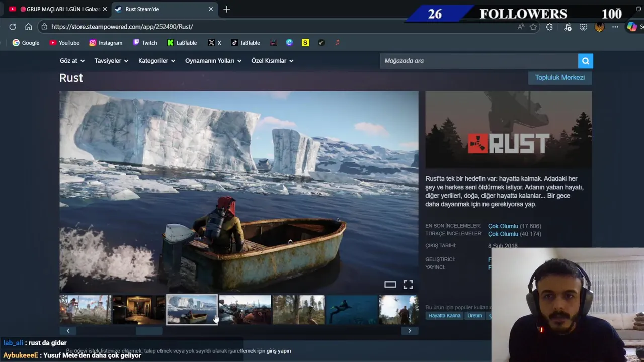Click the Mağazada ara search field

[x=479, y=61]
